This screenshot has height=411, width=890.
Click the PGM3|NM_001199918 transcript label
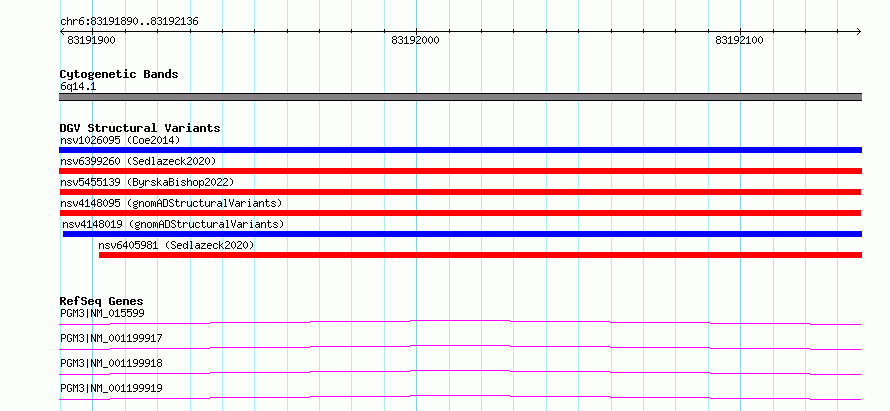tap(111, 363)
